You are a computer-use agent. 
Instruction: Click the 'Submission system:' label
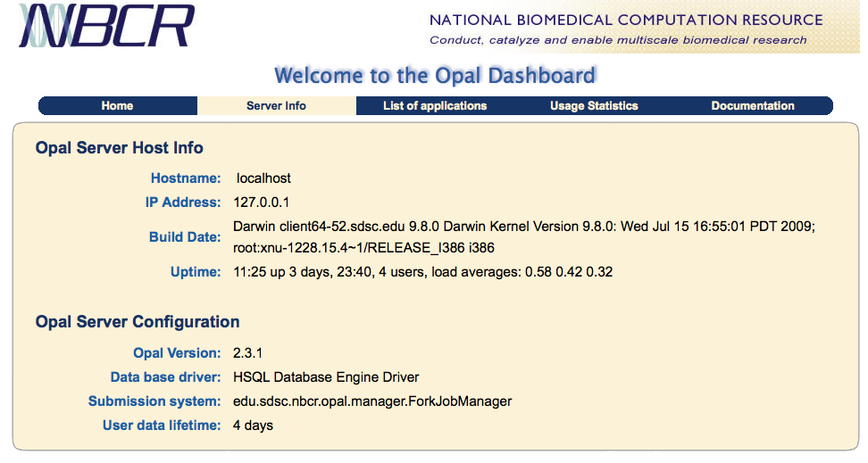(154, 401)
